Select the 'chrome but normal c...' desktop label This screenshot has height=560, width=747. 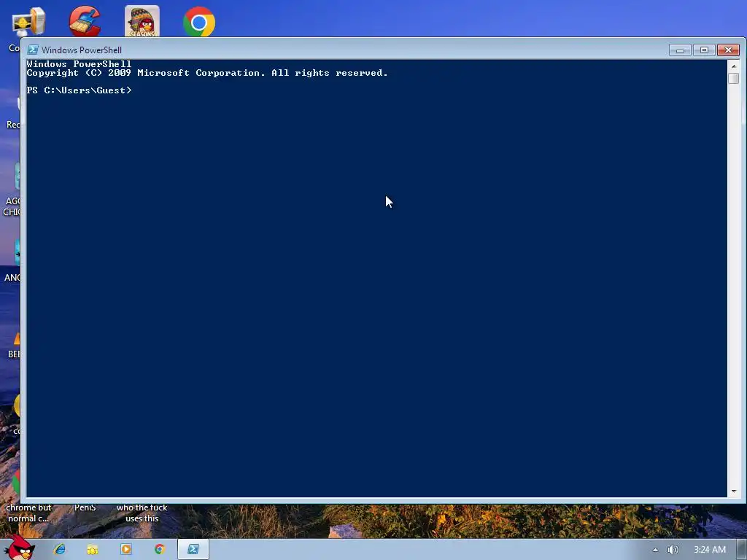pos(28,513)
